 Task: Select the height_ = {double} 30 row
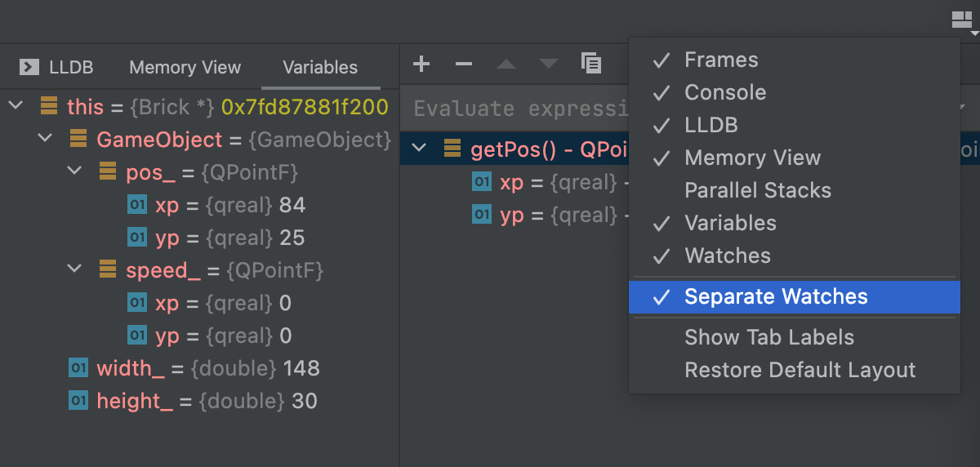(199, 401)
